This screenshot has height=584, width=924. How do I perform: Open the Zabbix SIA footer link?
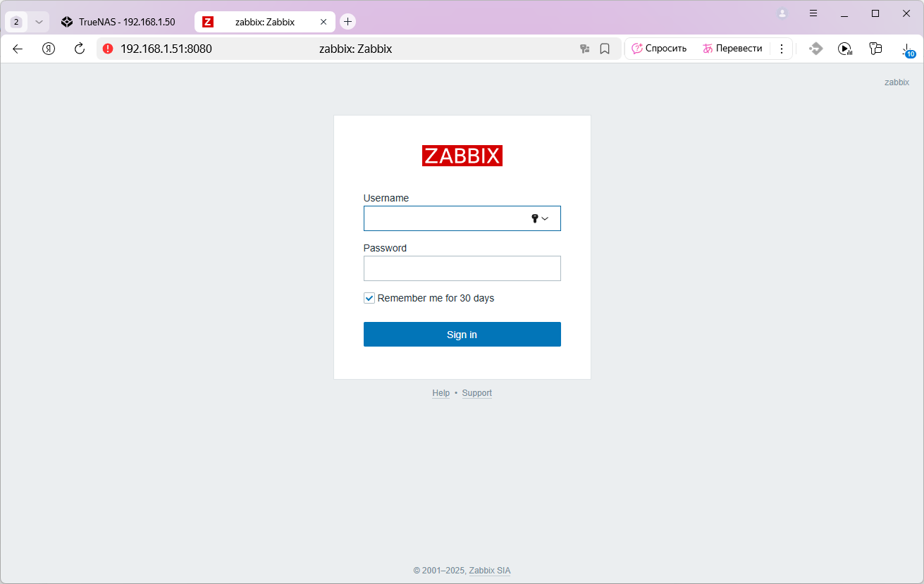pyautogui.click(x=490, y=571)
